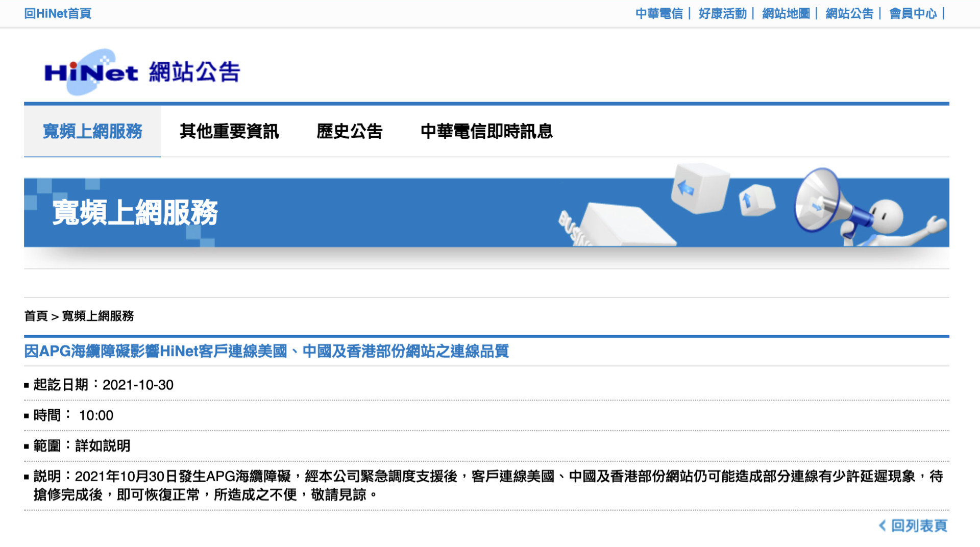This screenshot has width=980, height=547.
Task: Open the 中華電信 top link
Action: (x=659, y=14)
